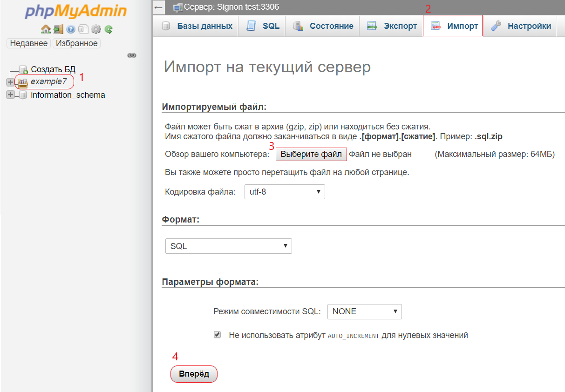The height and width of the screenshot is (392, 565).
Task: Open the SQL format dropdown
Action: (x=228, y=246)
